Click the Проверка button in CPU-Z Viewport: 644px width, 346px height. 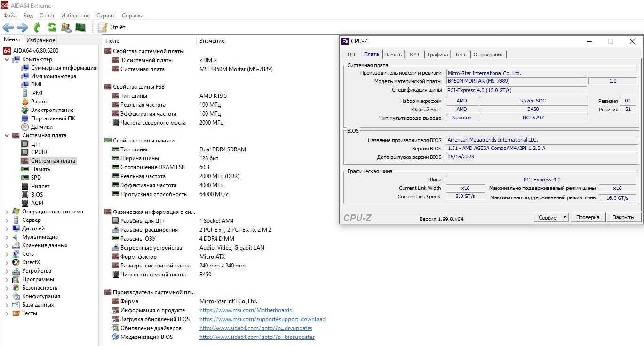tap(588, 217)
